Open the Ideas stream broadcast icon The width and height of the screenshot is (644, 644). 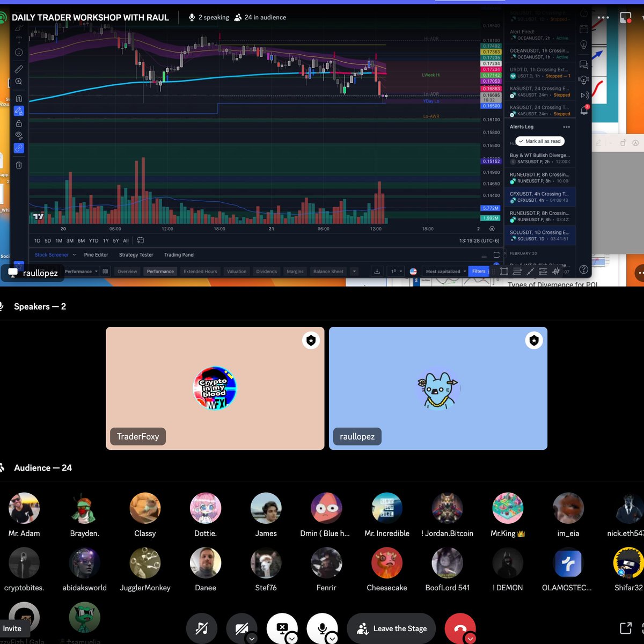pos(584,79)
